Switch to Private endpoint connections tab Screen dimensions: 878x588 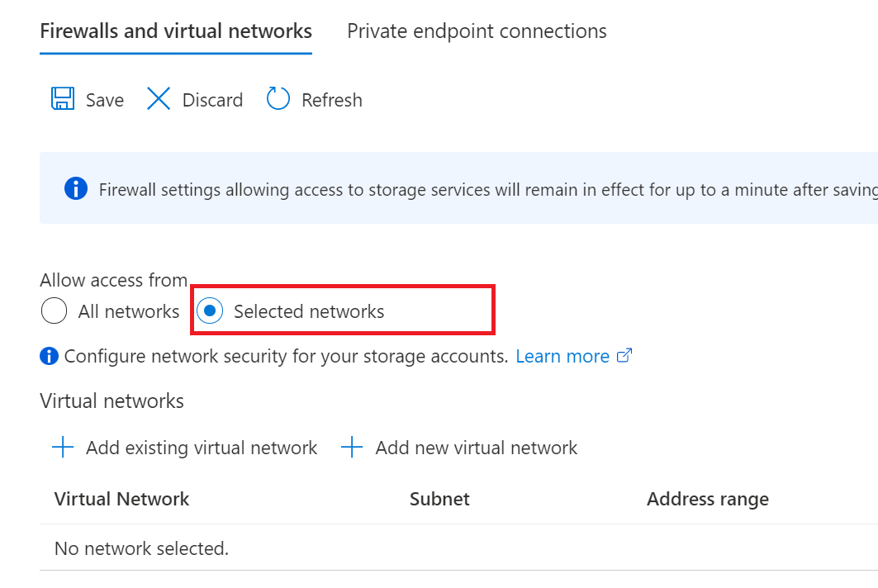click(476, 31)
